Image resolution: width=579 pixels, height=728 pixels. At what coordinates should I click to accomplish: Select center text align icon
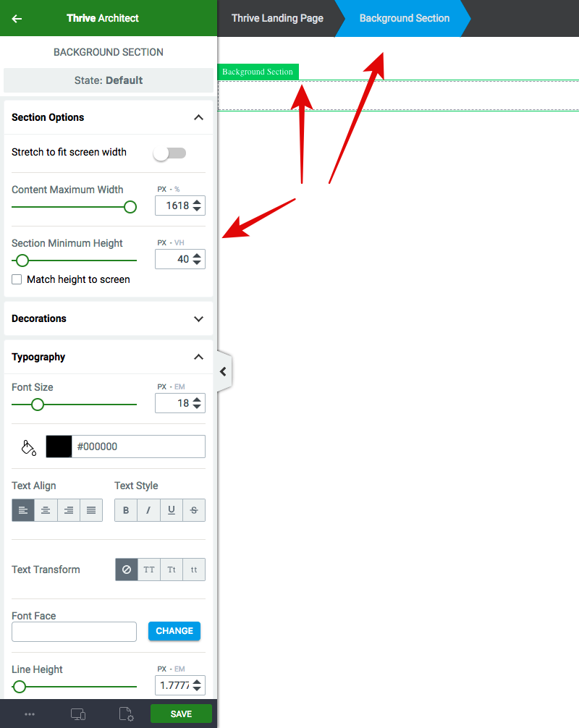tap(46, 510)
